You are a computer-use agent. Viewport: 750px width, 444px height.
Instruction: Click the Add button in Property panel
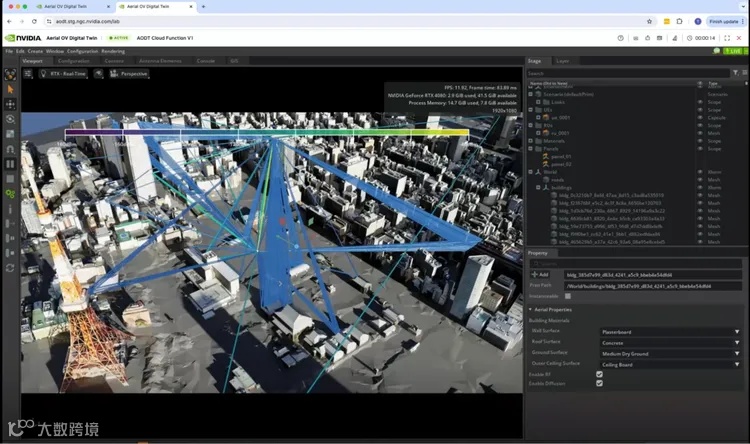click(540, 275)
